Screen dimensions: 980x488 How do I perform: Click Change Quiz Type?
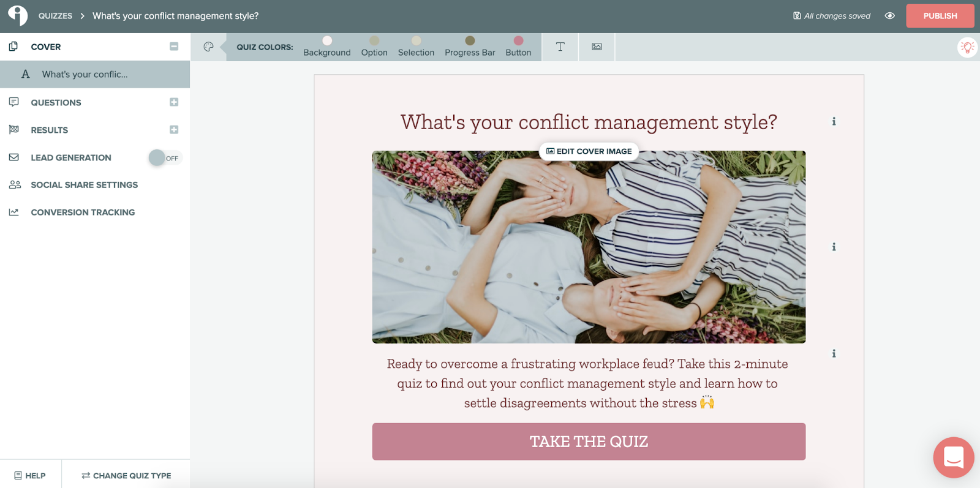pyautogui.click(x=126, y=476)
